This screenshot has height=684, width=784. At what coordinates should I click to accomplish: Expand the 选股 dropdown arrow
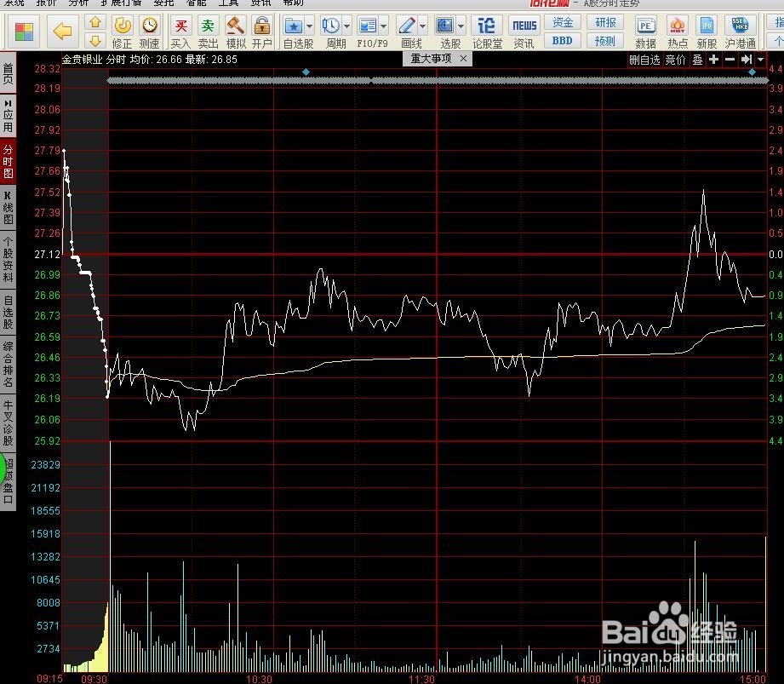point(461,26)
